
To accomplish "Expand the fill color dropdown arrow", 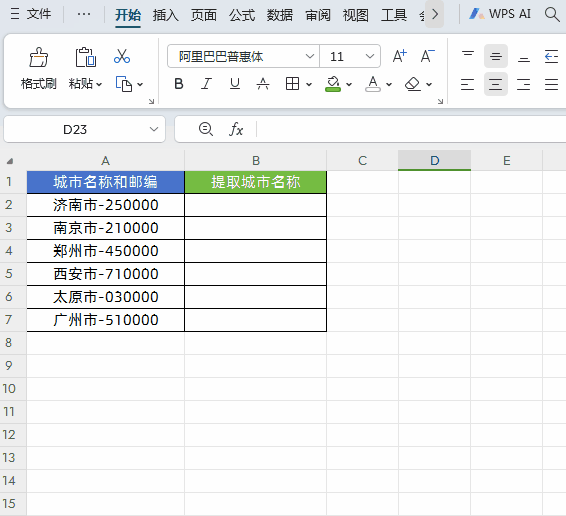I will (x=349, y=84).
